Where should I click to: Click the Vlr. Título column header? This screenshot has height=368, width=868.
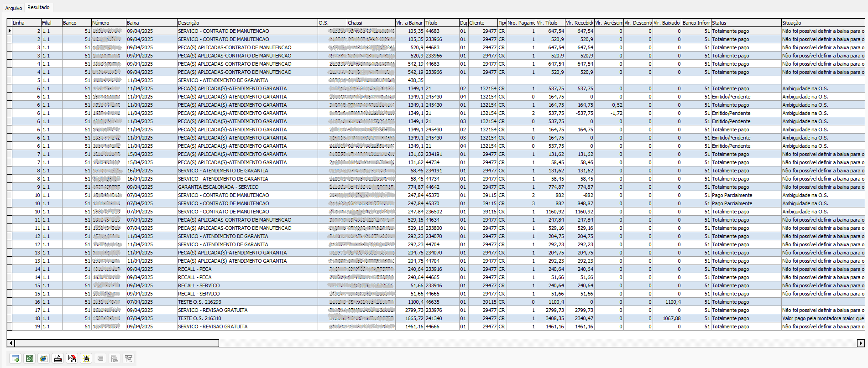pyautogui.click(x=550, y=23)
